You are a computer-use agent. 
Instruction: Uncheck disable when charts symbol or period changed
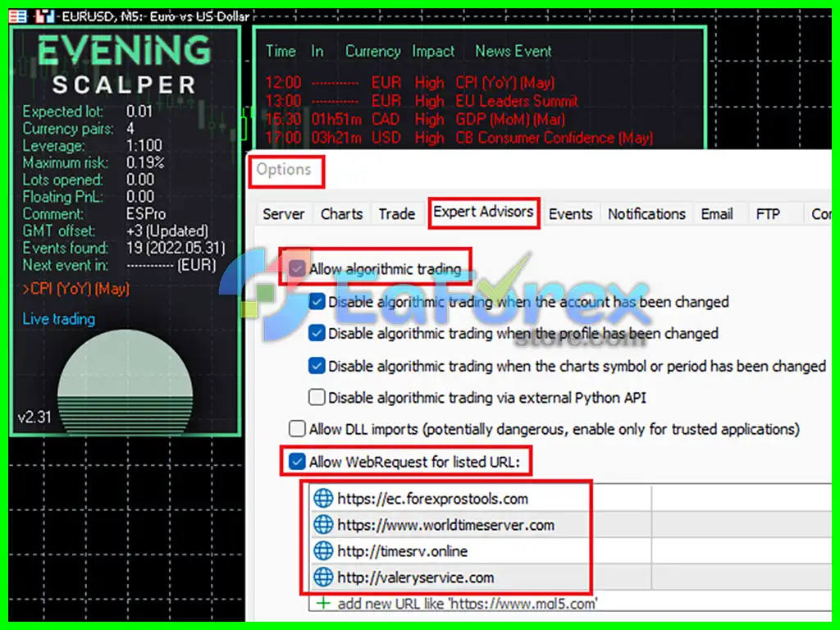[x=317, y=366]
